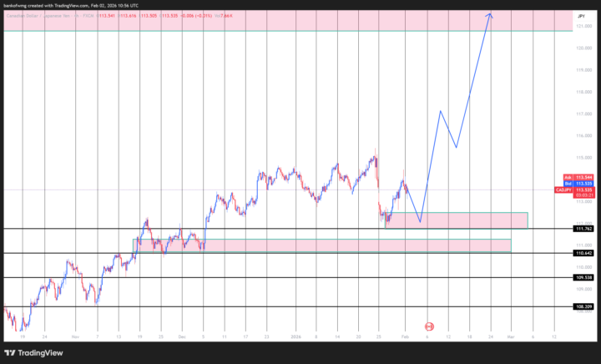Click the open value 113.541 in legend
601x364 pixels.
[x=107, y=16]
